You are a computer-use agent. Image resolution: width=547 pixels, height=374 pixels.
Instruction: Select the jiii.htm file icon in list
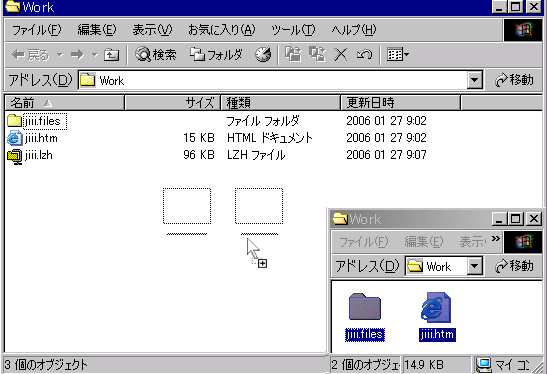click(15, 138)
